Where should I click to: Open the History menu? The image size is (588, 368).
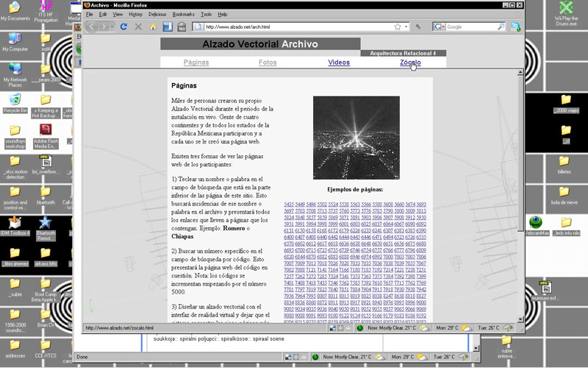(x=135, y=14)
